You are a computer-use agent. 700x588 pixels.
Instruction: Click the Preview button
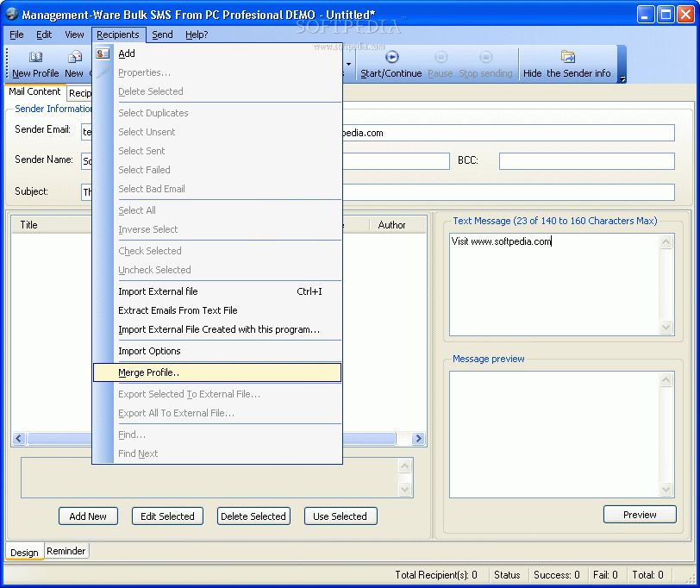pyautogui.click(x=640, y=515)
